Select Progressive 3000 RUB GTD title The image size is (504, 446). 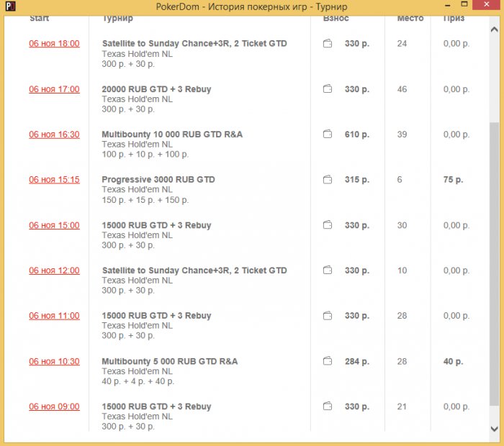(x=158, y=180)
